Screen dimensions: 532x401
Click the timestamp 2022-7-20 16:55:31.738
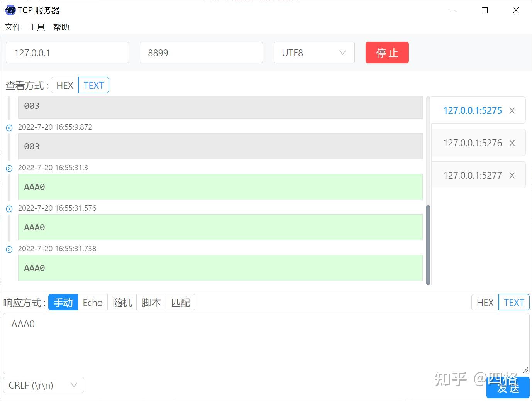tap(57, 249)
